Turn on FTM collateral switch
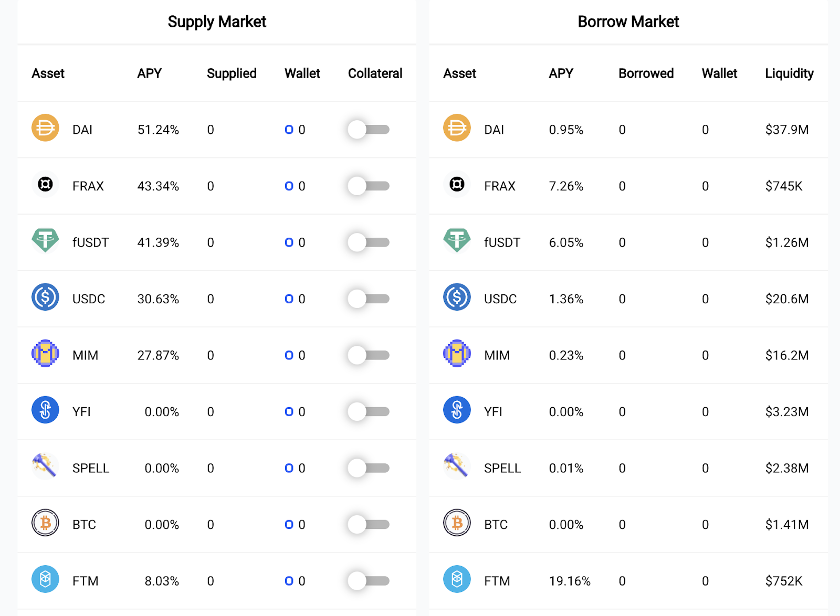Viewport: 840px width, 616px height. pyautogui.click(x=368, y=581)
